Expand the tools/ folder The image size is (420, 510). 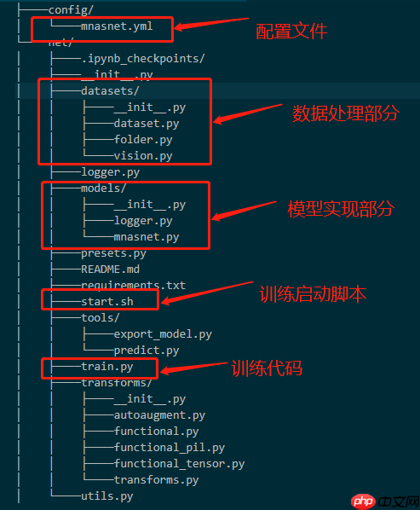[100, 318]
